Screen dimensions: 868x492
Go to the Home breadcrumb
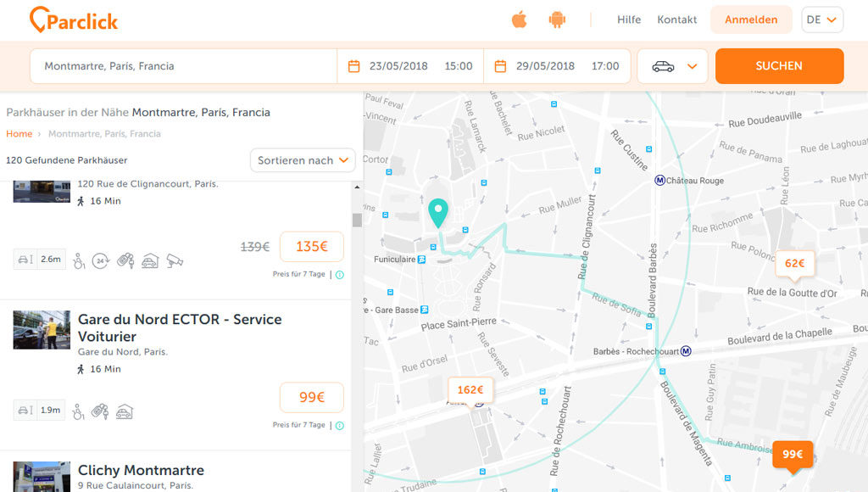point(19,133)
